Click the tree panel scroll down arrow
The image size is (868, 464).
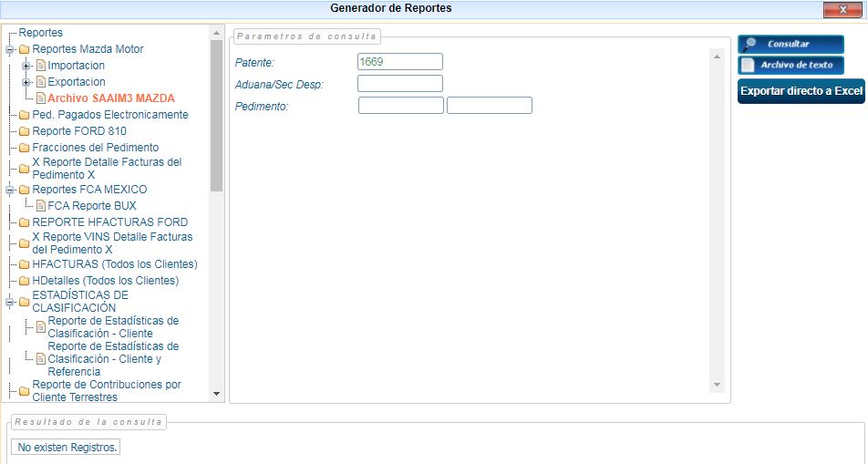tap(216, 394)
